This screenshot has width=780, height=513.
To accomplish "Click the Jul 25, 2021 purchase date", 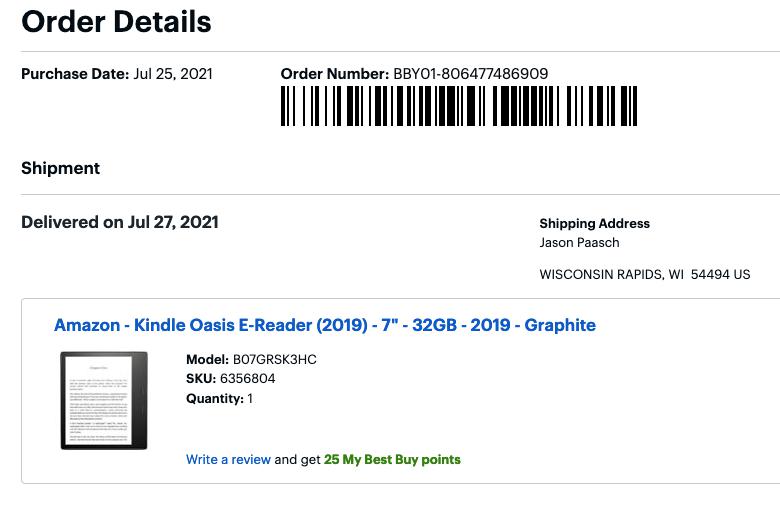I will (173, 74).
